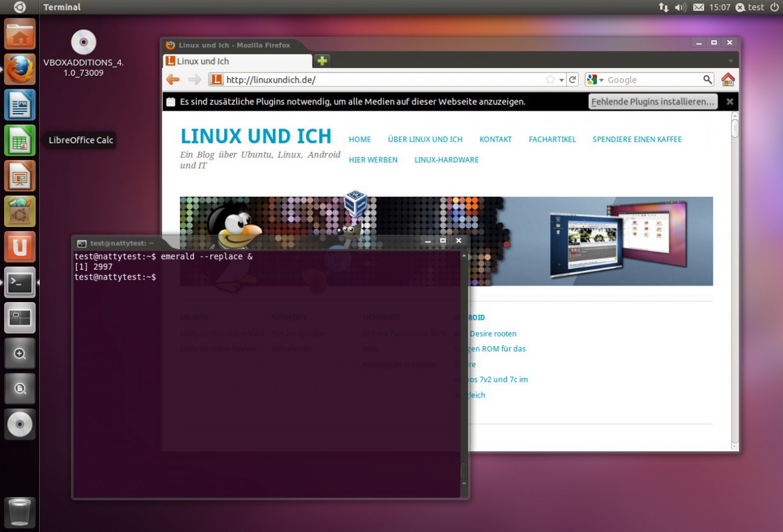The width and height of the screenshot is (783, 532).
Task: Open the network indicator in the top panel
Action: click(x=663, y=7)
